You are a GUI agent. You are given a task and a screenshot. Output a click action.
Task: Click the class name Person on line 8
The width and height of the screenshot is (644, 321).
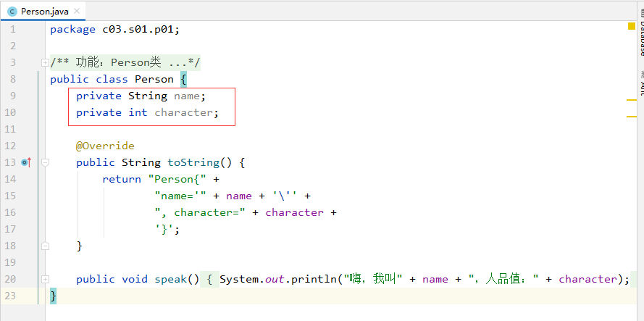click(154, 79)
